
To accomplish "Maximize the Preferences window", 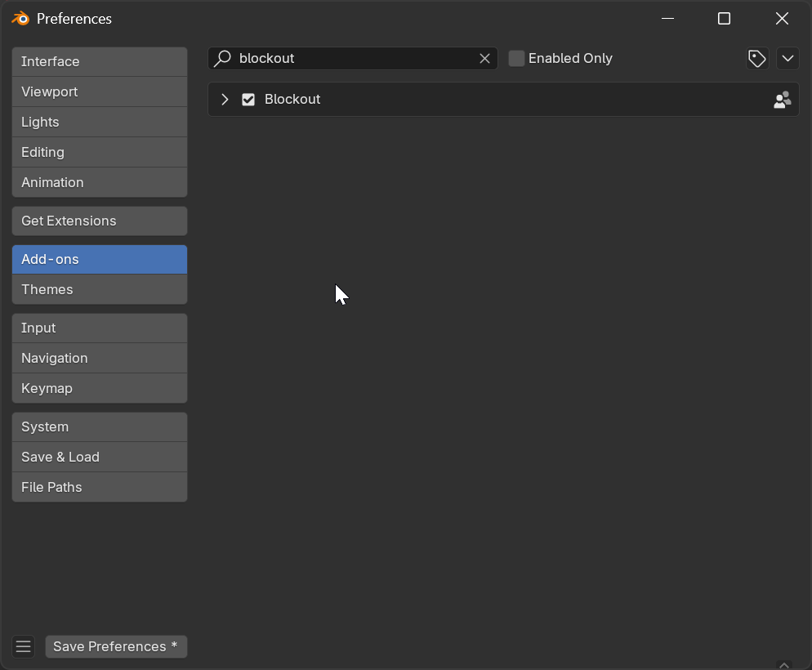I will coord(724,19).
